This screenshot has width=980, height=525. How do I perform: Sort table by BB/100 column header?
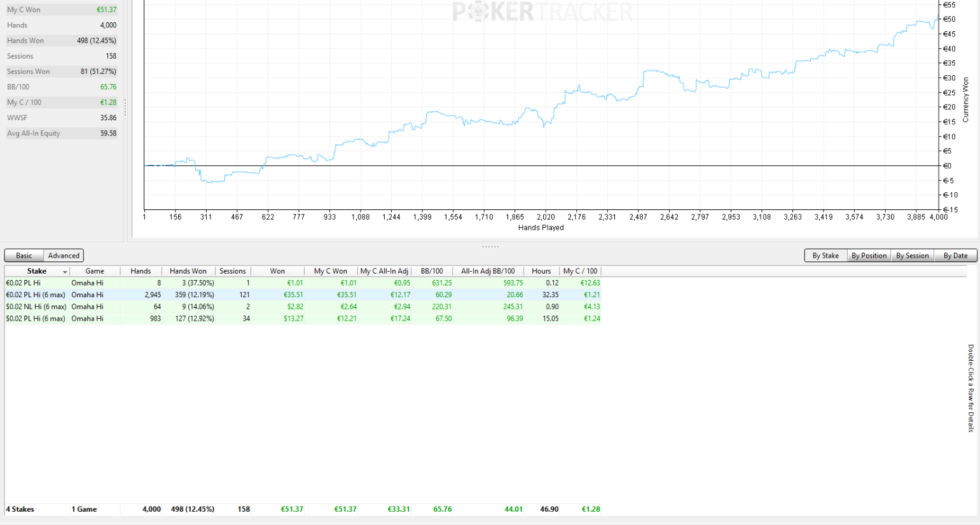point(432,271)
